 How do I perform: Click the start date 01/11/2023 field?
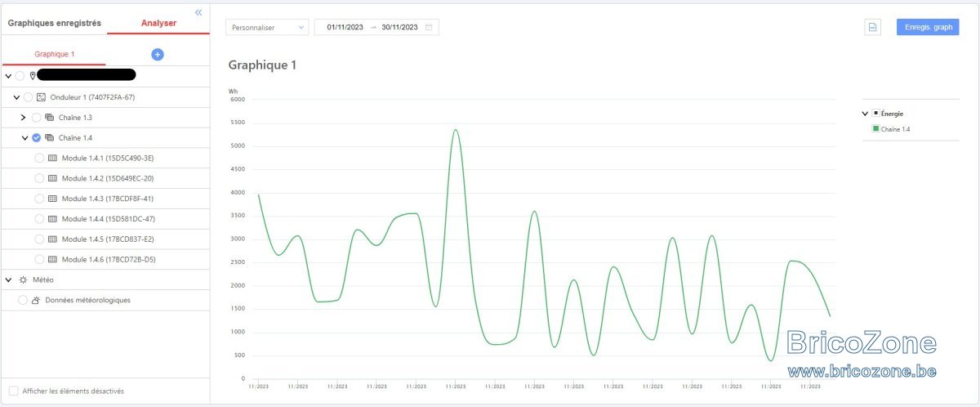click(345, 27)
